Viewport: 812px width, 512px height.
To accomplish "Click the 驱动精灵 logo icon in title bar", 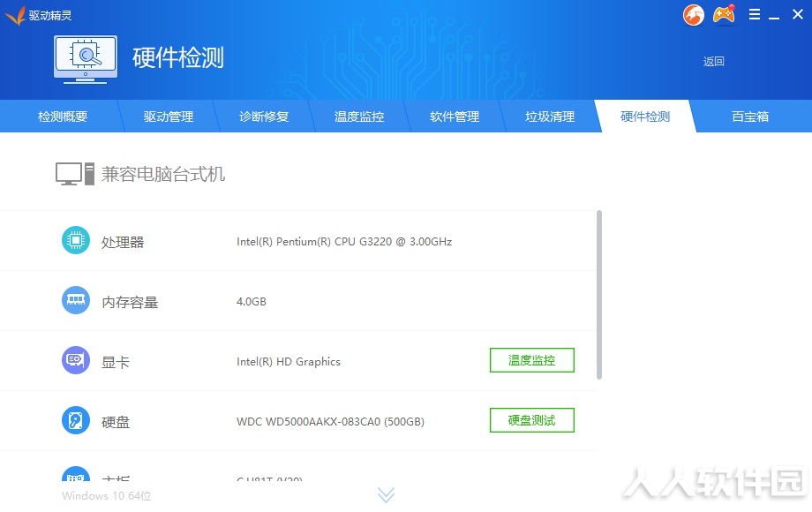I will (16, 16).
